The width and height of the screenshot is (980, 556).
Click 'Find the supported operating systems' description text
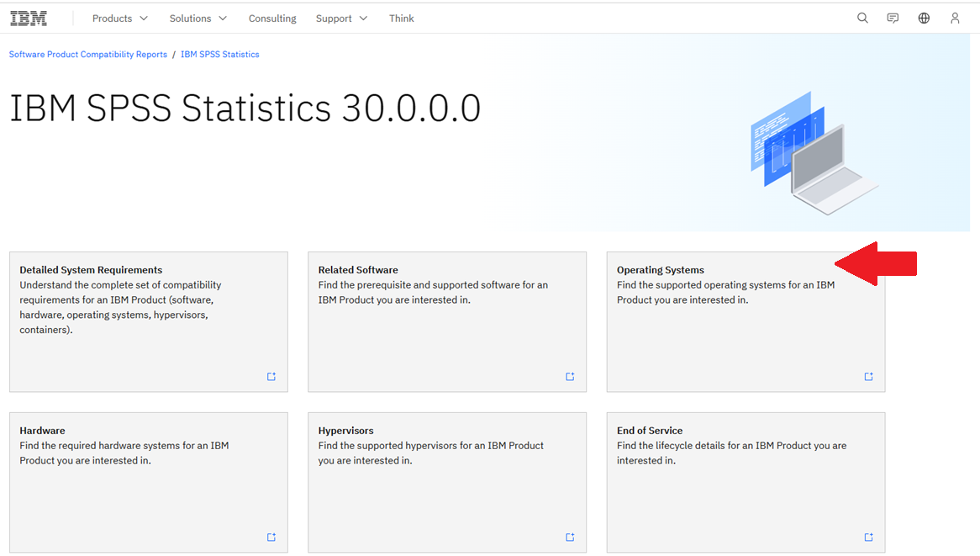[725, 292]
